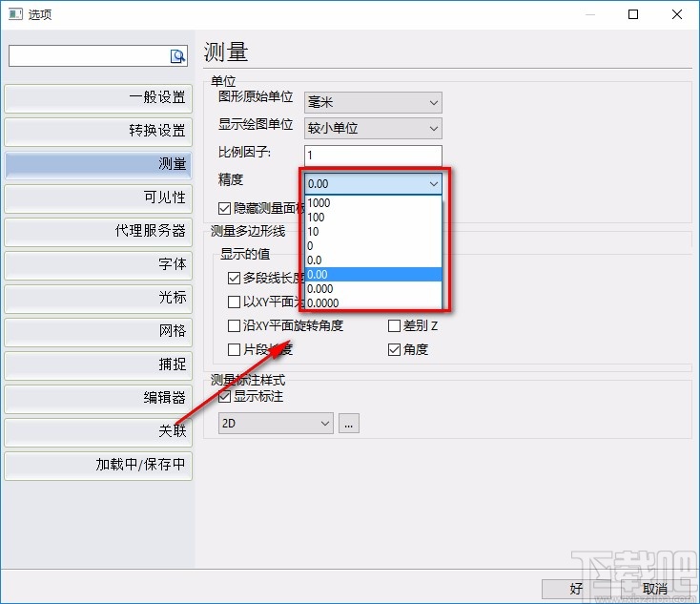
Task: Click the ellipsis button beside 2D dropdown
Action: [348, 423]
